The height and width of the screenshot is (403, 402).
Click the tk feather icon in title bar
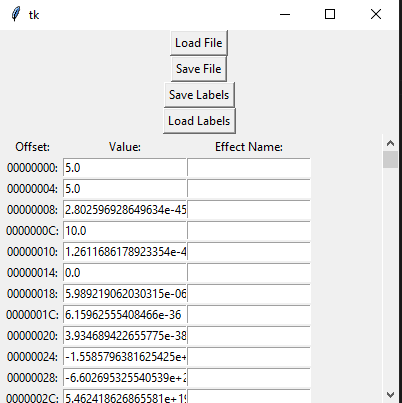coord(16,14)
